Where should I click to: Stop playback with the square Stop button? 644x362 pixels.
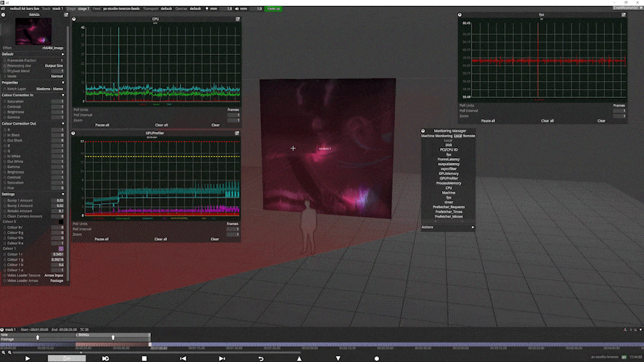click(x=144, y=358)
